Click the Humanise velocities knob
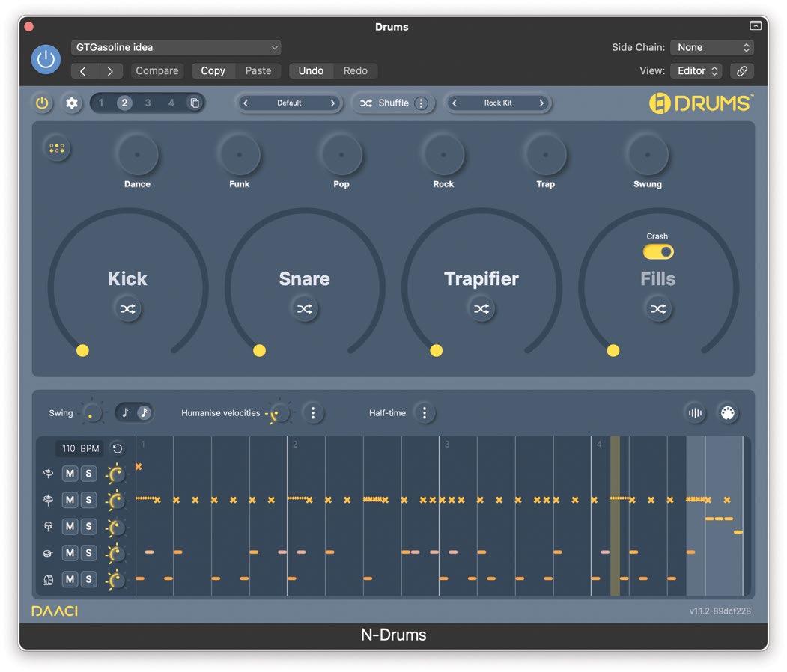Screen dimensions: 787x672 279,413
